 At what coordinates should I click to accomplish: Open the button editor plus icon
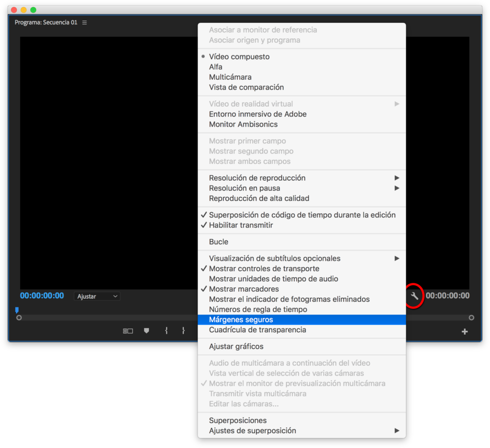point(464,331)
